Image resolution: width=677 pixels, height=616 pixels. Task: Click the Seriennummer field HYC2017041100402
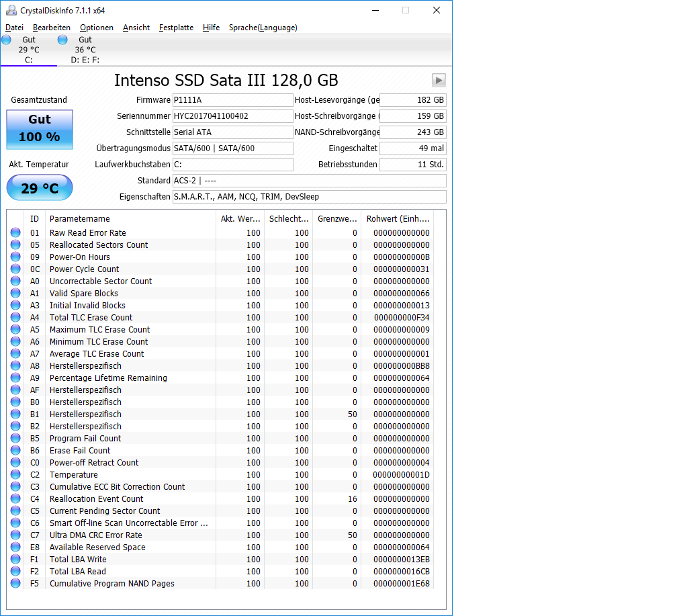click(232, 116)
